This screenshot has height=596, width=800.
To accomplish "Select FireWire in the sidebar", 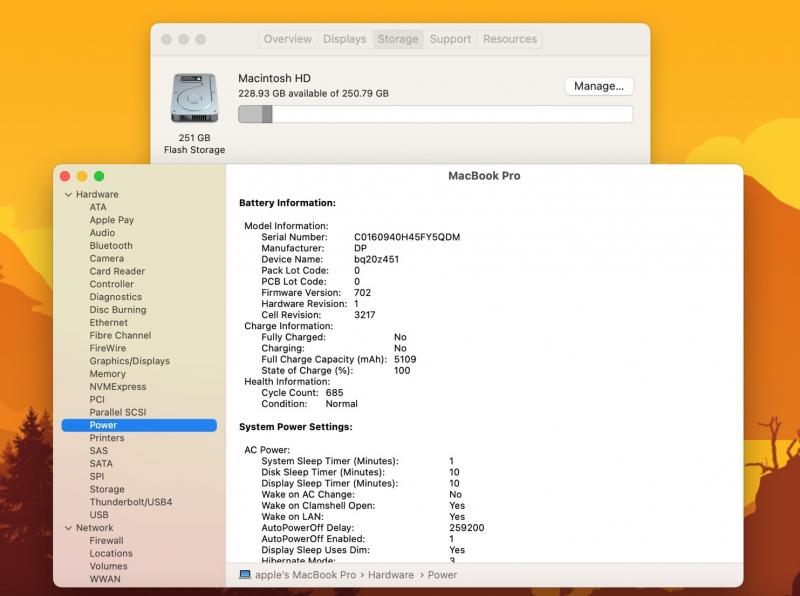I will [108, 348].
